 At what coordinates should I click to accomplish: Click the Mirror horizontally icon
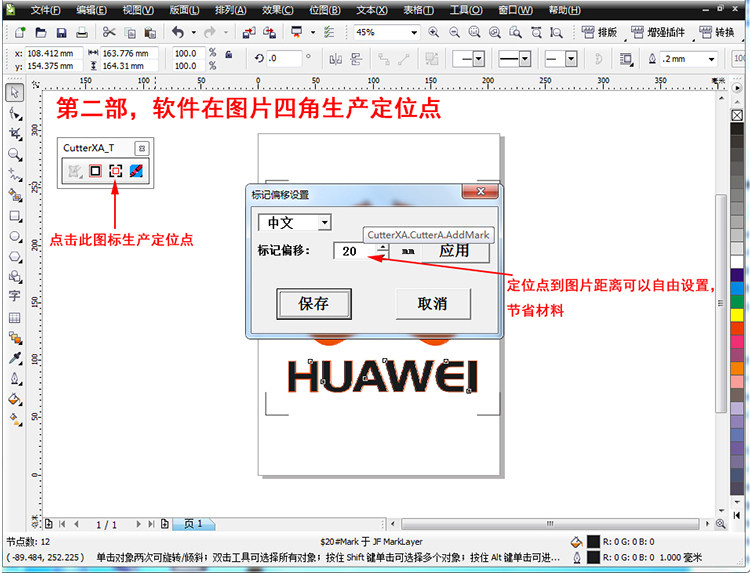click(336, 59)
